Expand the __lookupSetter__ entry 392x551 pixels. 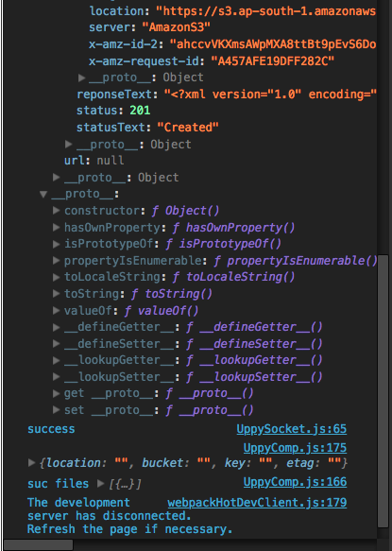(x=56, y=377)
